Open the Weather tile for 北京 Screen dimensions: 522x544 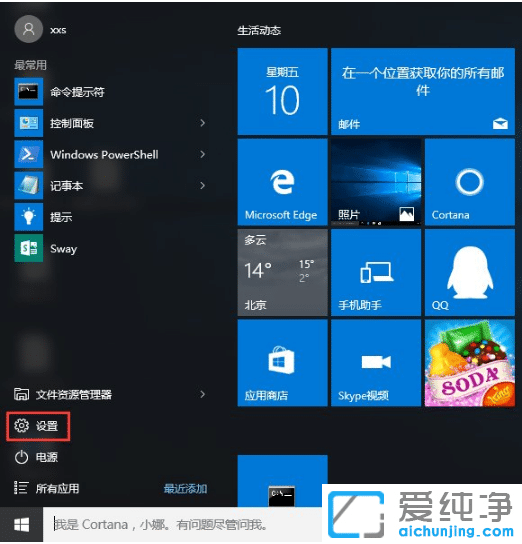click(x=282, y=272)
